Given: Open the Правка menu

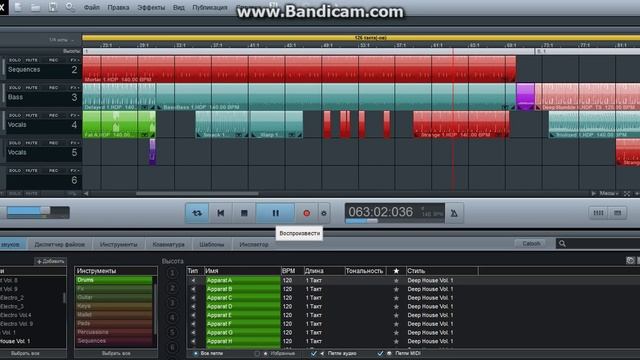Looking at the screenshot, I should [x=118, y=7].
